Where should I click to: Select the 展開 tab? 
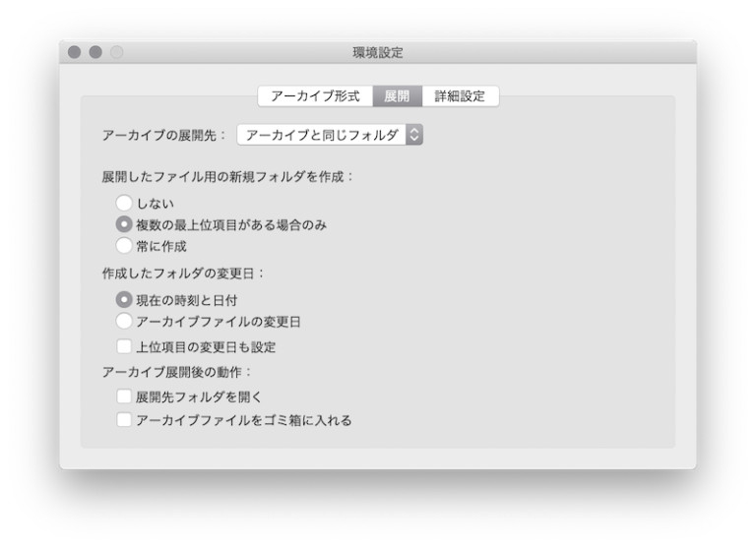[398, 95]
